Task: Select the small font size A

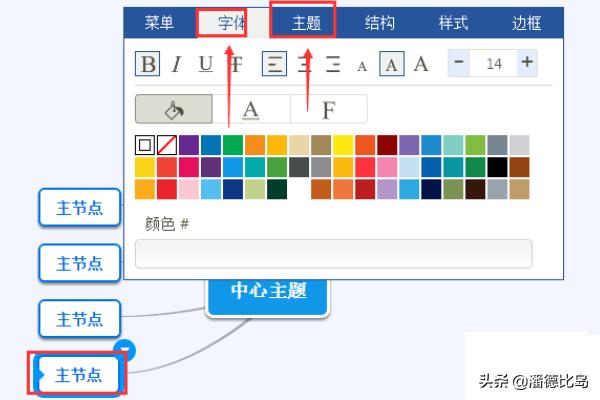Action: pyautogui.click(x=363, y=65)
